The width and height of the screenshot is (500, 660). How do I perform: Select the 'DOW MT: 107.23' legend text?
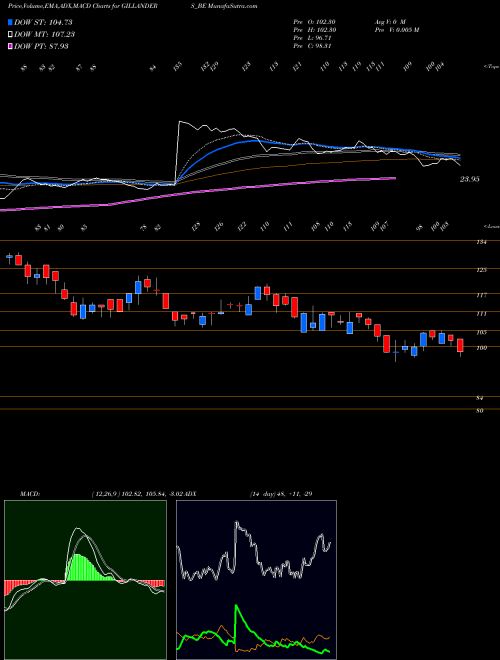[x=45, y=34]
